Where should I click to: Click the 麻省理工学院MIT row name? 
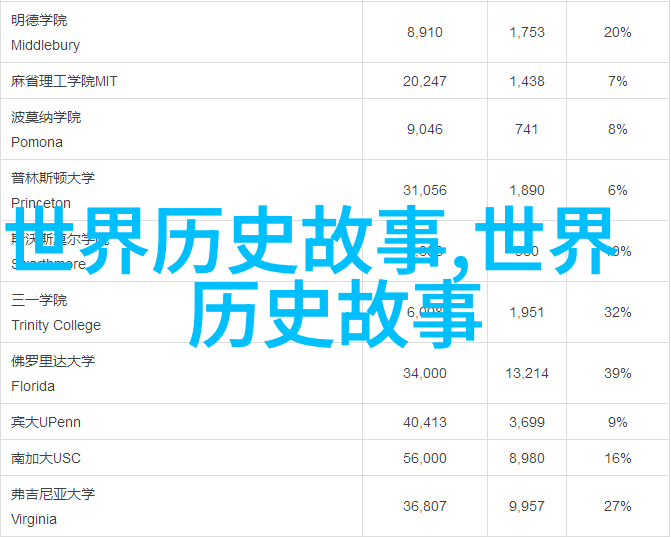tap(64, 81)
